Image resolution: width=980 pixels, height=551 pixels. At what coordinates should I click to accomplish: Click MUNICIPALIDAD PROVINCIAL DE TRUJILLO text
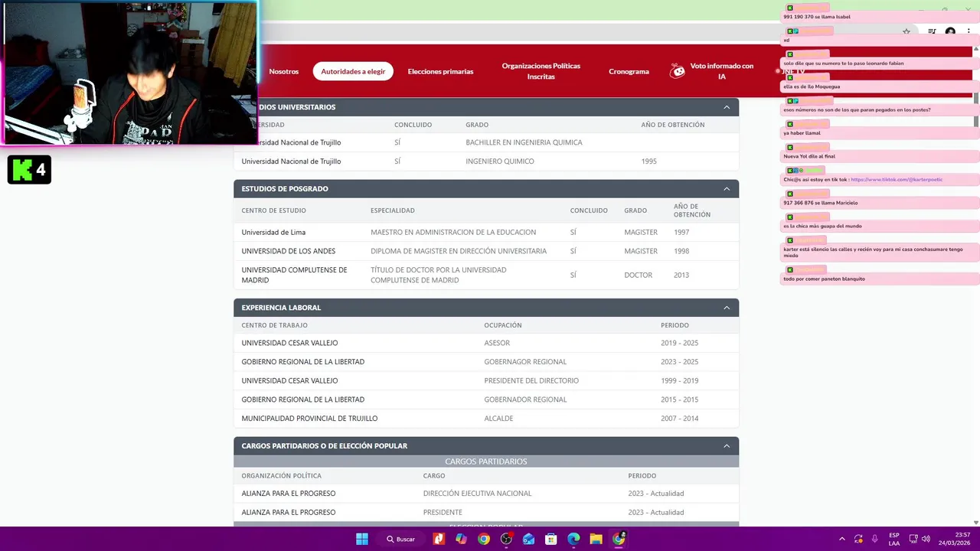click(309, 419)
